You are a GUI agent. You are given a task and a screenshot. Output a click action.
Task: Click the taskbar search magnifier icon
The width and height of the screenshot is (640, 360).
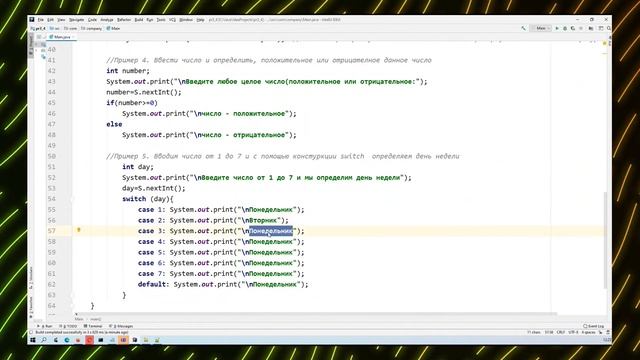click(x=44, y=340)
